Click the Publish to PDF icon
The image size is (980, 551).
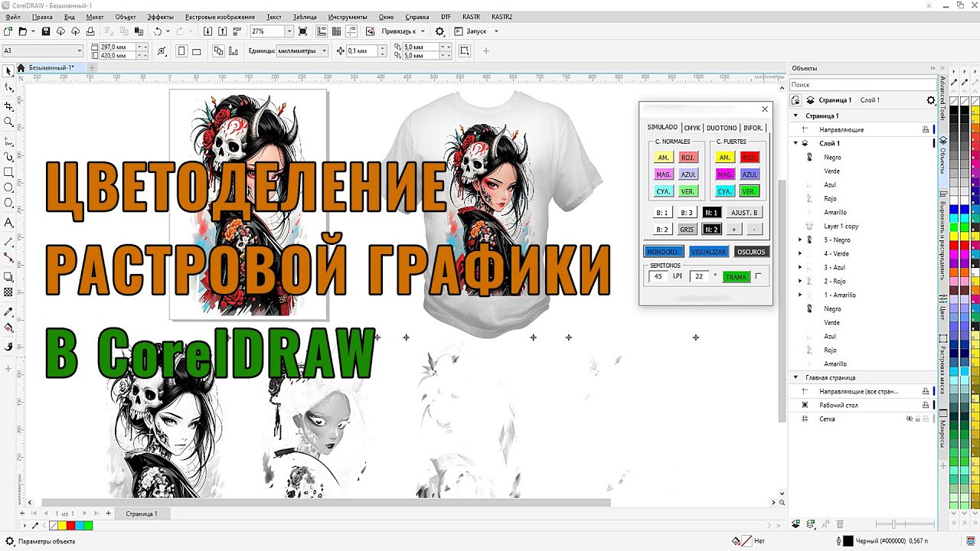pyautogui.click(x=237, y=31)
